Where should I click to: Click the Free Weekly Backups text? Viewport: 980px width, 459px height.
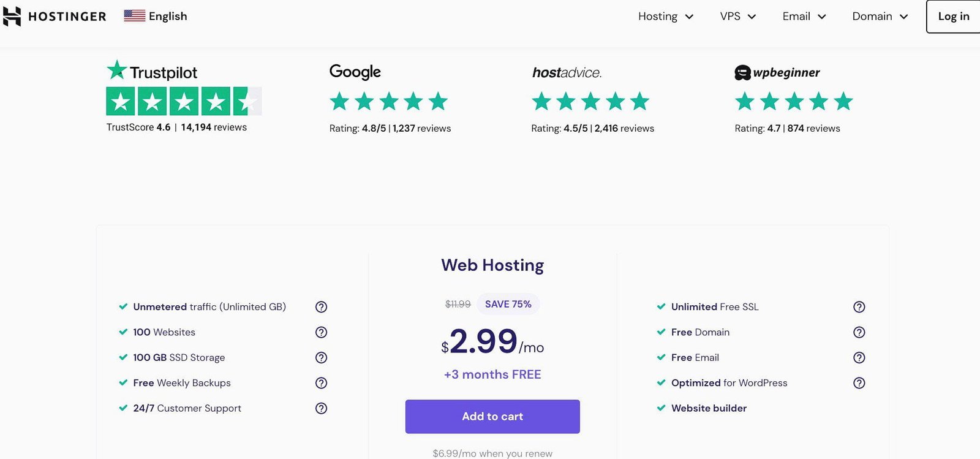(x=182, y=383)
